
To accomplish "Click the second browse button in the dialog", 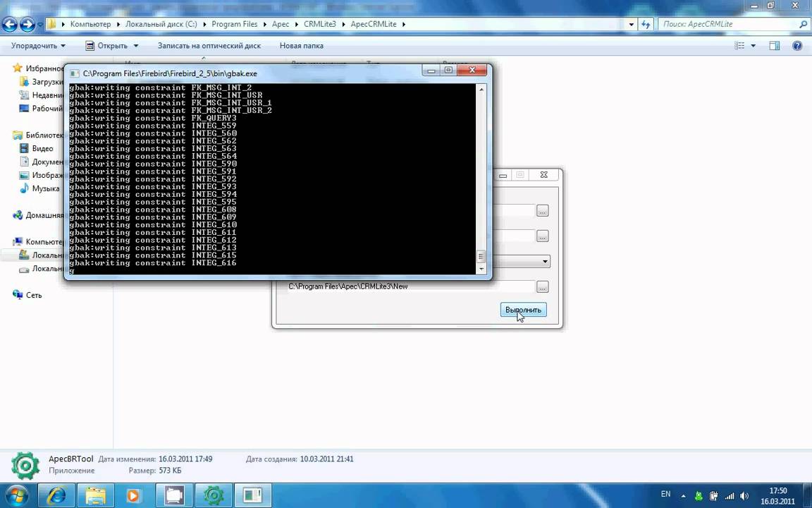I will (x=542, y=236).
